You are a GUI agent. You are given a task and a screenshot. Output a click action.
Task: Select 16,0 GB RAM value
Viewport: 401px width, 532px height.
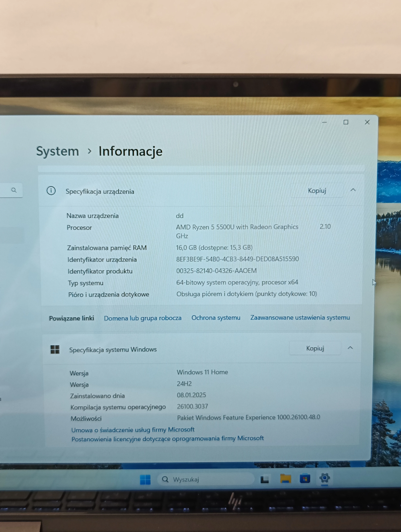point(214,247)
